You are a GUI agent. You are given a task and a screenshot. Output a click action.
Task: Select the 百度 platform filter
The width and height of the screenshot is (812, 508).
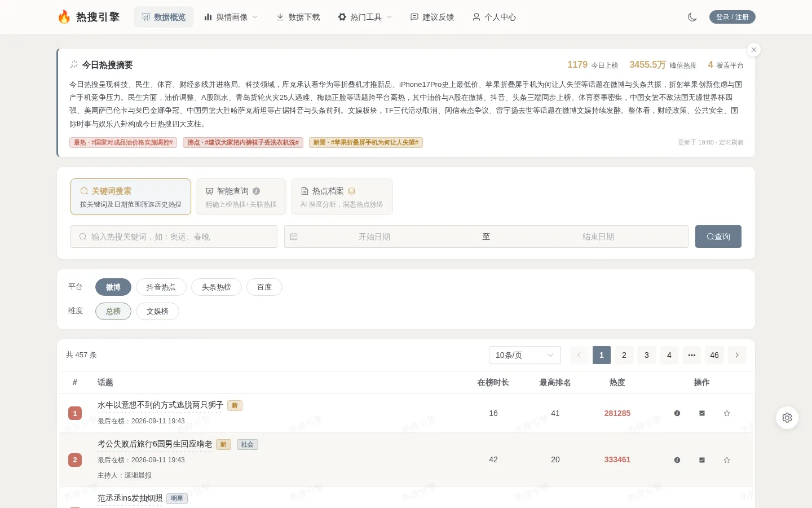264,287
